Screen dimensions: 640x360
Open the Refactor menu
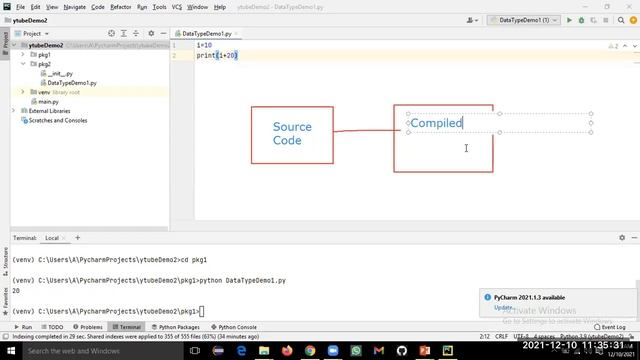coord(121,7)
